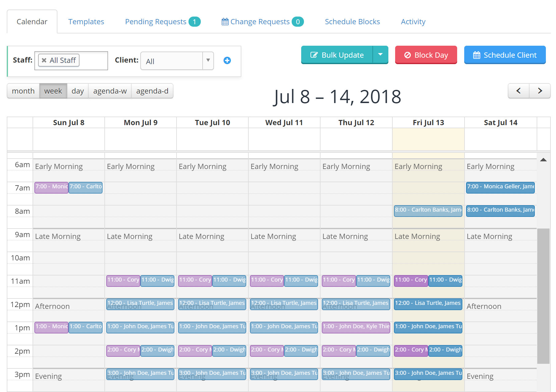The width and height of the screenshot is (556, 392).
Task: Click the Mon Jul 9 column header
Action: [141, 123]
